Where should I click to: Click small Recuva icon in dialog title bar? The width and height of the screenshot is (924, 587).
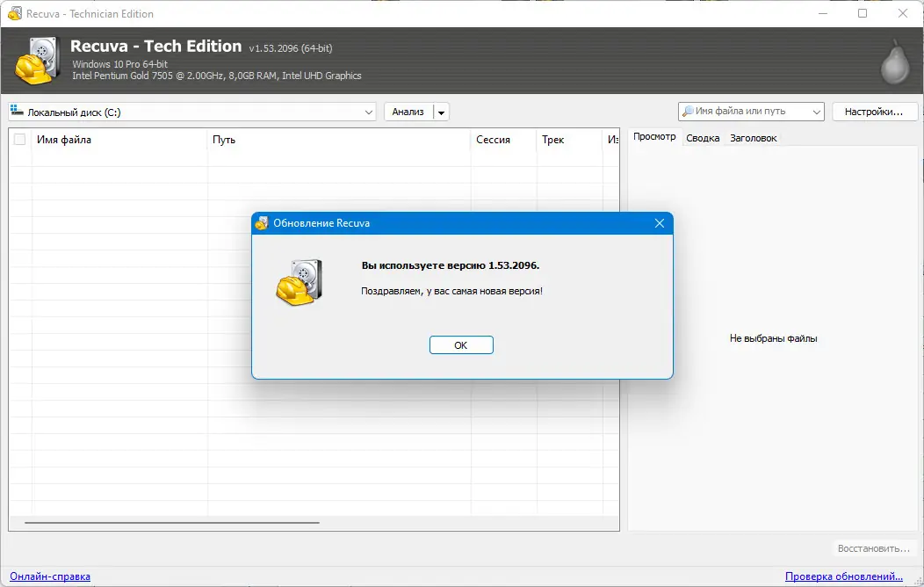[262, 223]
